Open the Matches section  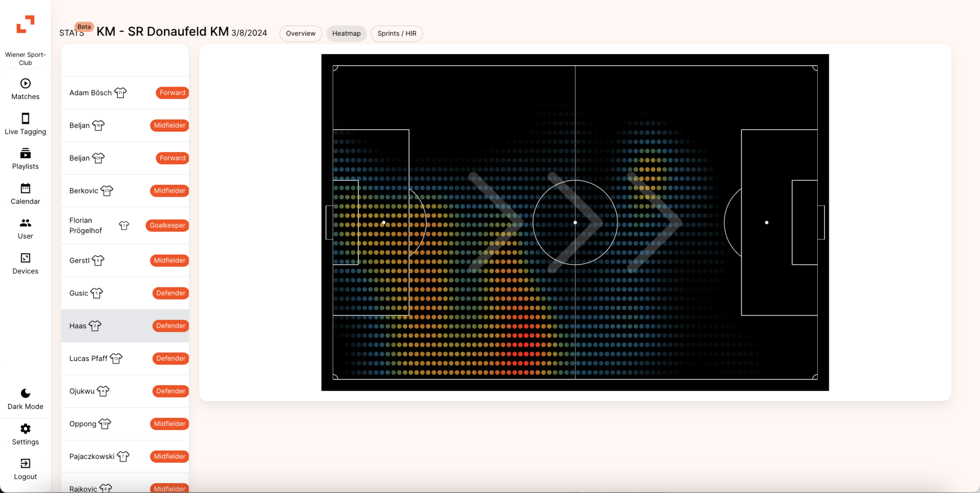click(x=25, y=89)
